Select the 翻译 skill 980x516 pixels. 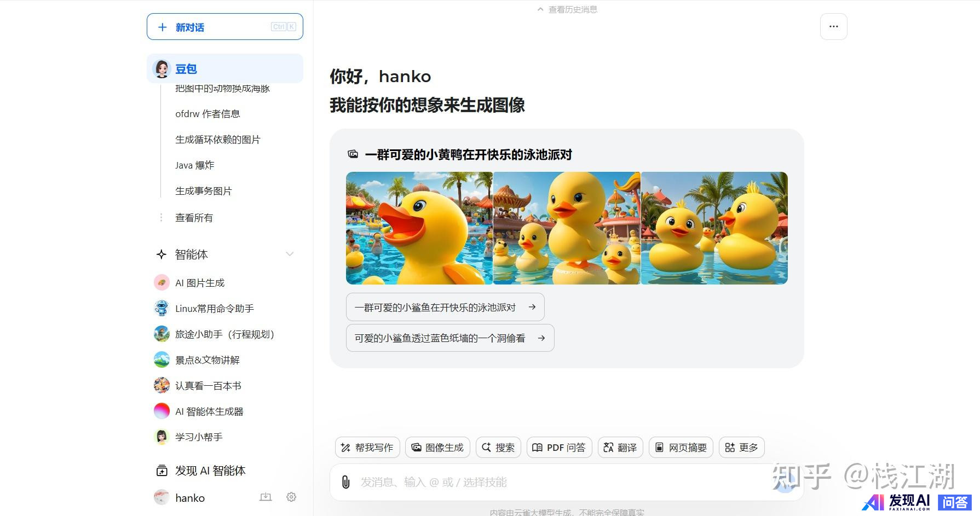click(x=620, y=448)
